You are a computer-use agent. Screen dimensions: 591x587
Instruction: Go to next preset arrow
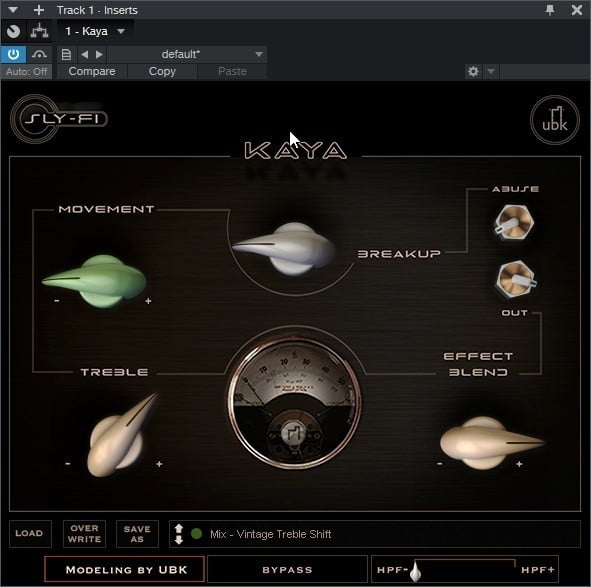coord(99,54)
